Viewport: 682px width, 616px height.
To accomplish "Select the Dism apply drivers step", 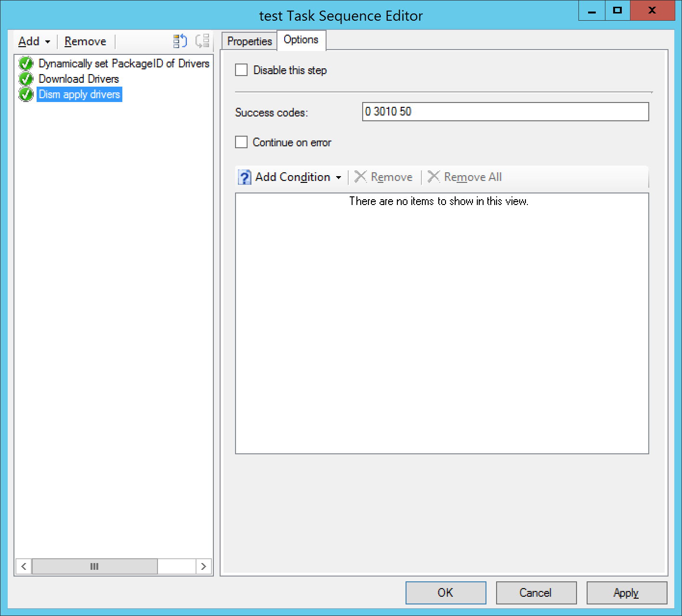I will coord(79,94).
